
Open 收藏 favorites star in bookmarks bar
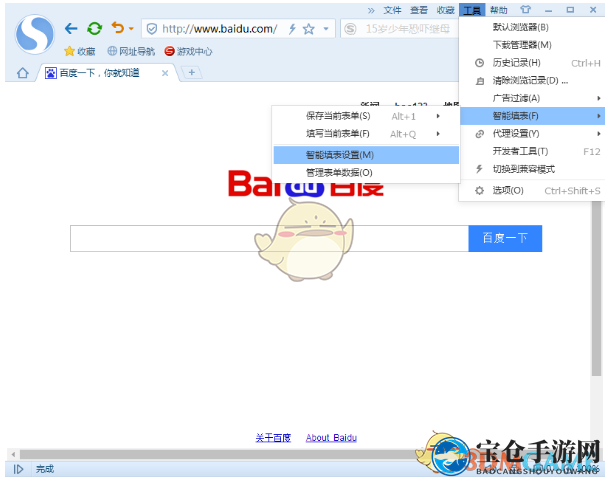79,51
